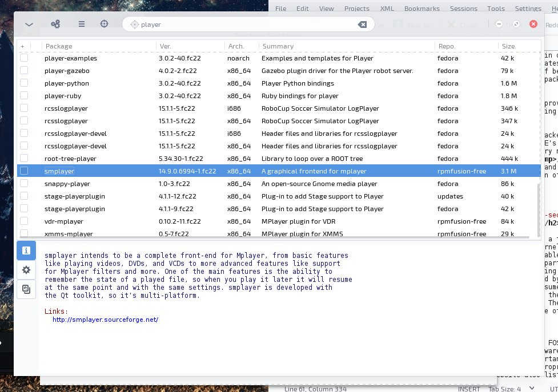The width and height of the screenshot is (558, 392).
Task: Tick the checkbox for player-examples
Action: [24, 58]
